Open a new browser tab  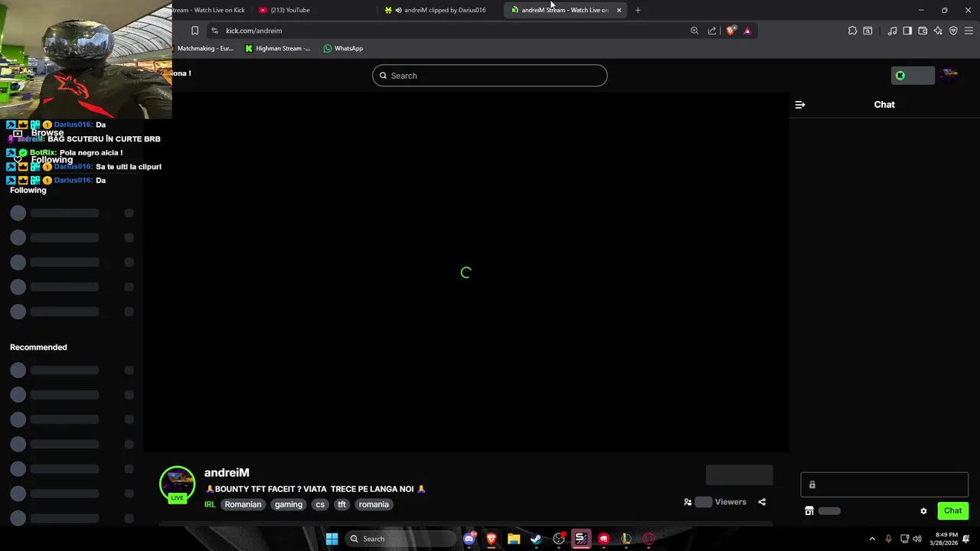638,10
